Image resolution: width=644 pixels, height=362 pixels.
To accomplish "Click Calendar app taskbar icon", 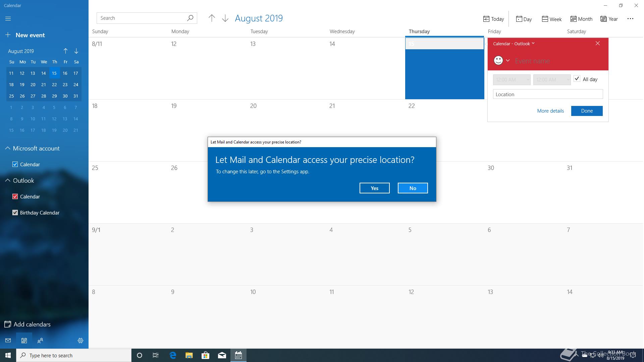I will click(x=238, y=355).
